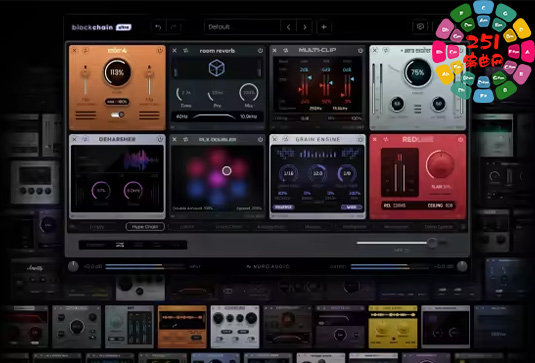Image resolution: width=535 pixels, height=363 pixels.
Task: Click the Mix knob in Room Reverb
Action: [249, 93]
